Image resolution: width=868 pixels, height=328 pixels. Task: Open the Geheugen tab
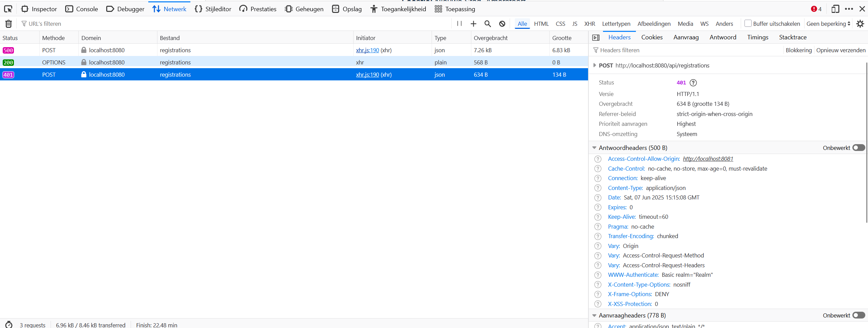304,9
